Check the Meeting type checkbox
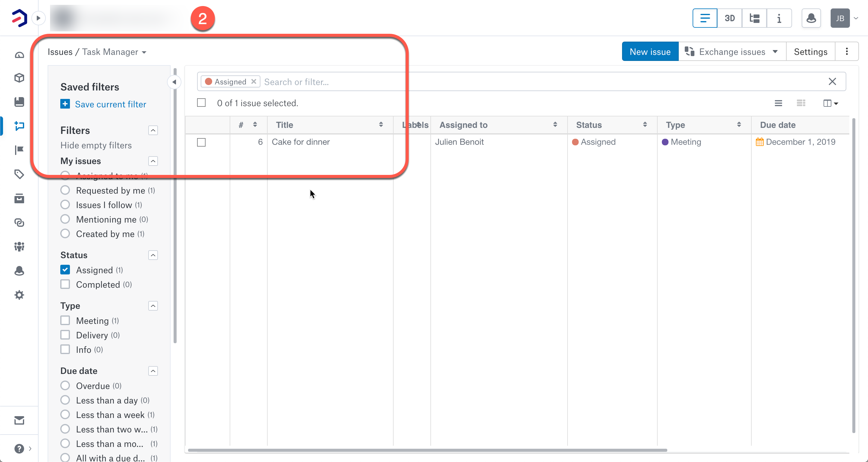The image size is (868, 462). point(65,320)
